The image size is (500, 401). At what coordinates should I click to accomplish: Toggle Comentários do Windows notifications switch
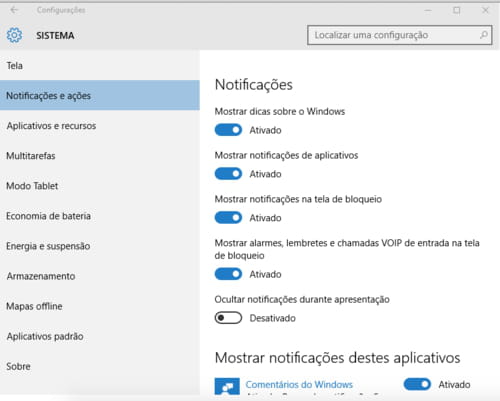point(417,384)
